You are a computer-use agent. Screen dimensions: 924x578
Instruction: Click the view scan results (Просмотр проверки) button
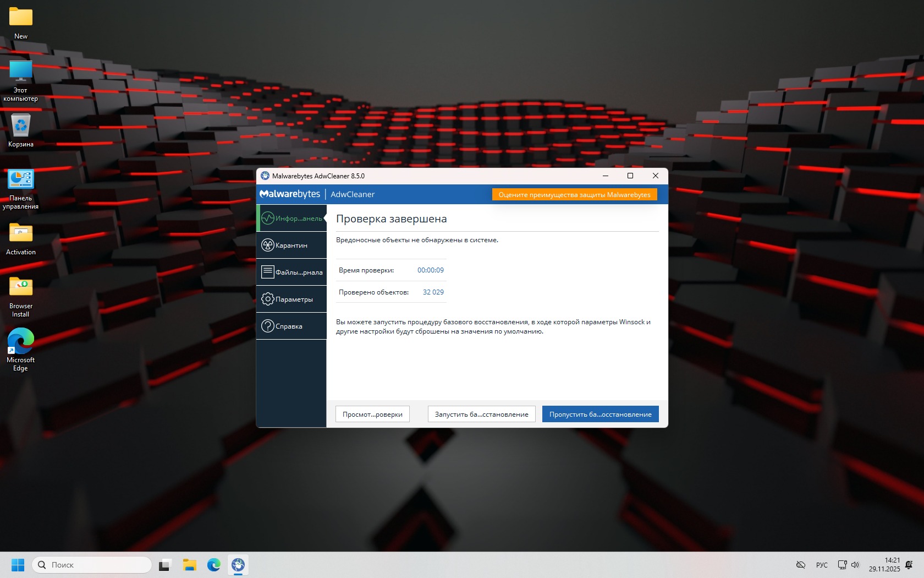point(372,415)
